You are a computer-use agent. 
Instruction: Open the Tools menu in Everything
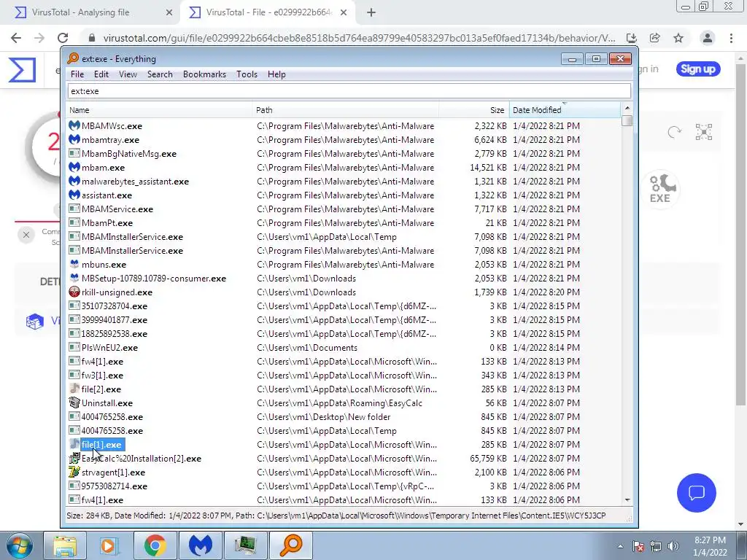click(x=247, y=74)
